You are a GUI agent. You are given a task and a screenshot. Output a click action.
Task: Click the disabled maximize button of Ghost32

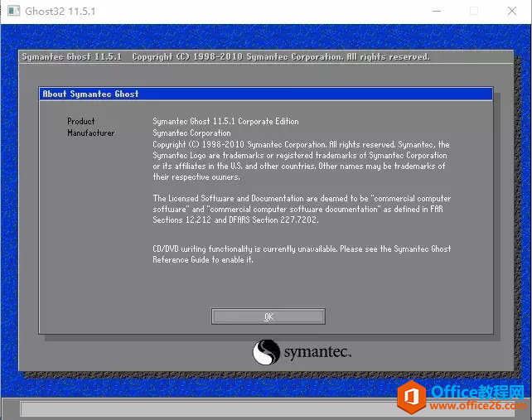tap(474, 11)
